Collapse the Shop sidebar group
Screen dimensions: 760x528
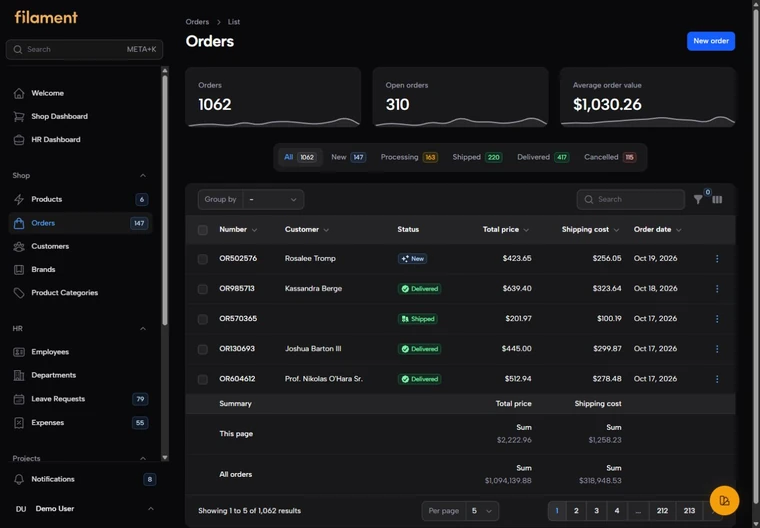[142, 176]
